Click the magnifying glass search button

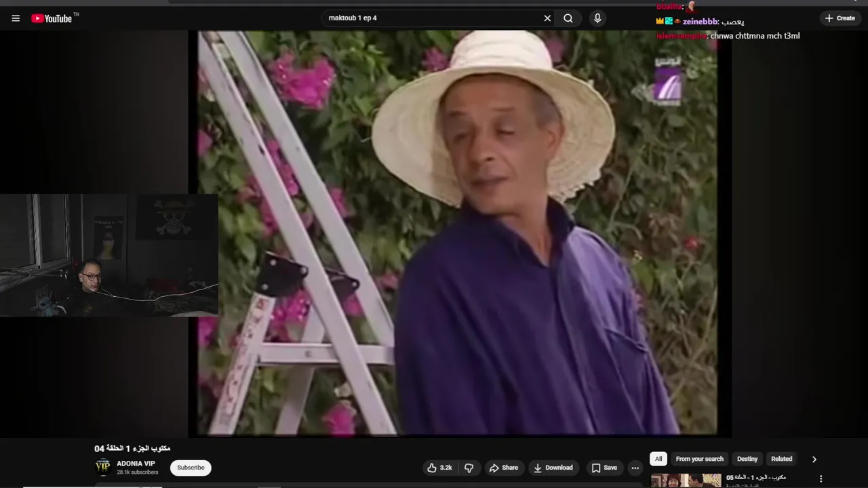point(568,18)
